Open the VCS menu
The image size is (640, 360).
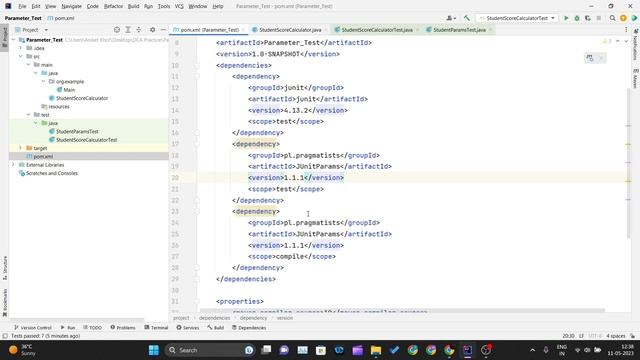[x=179, y=6]
